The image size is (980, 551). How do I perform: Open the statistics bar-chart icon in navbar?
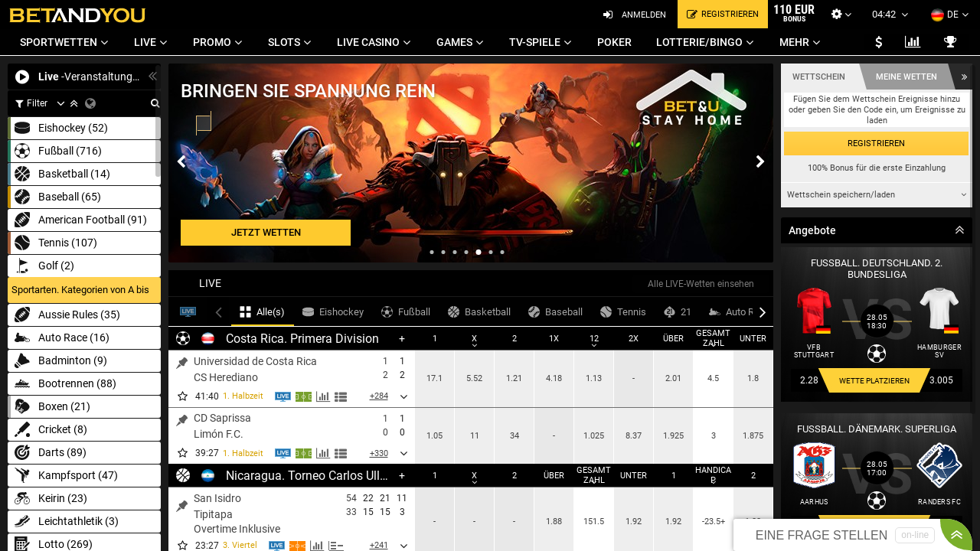pos(913,42)
